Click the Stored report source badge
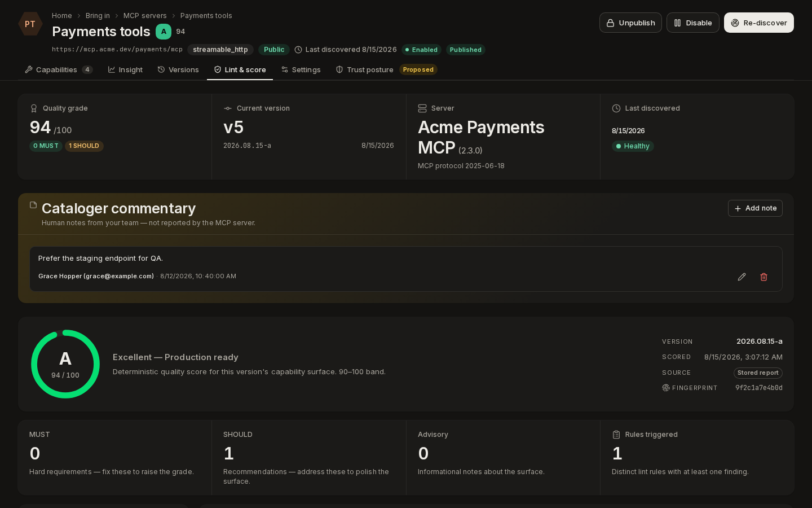The image size is (812, 508). tap(758, 373)
